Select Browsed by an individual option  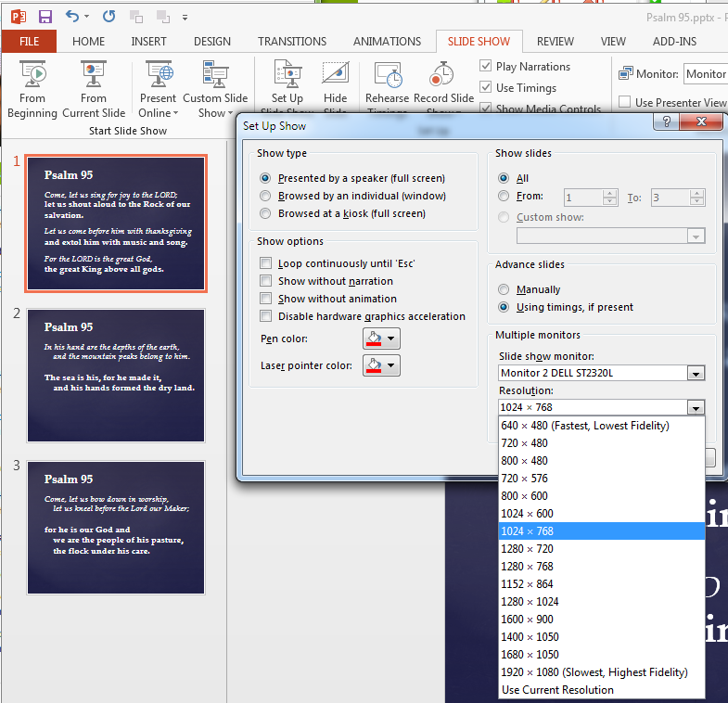point(265,196)
